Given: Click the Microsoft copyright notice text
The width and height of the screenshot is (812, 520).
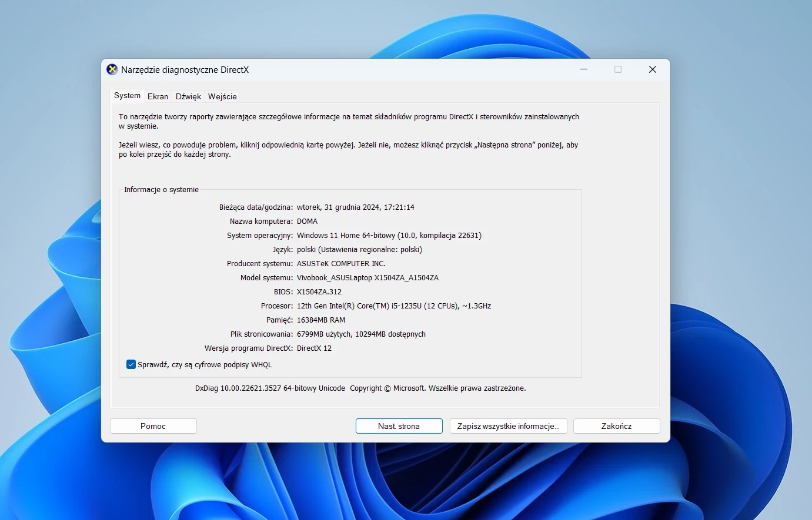Looking at the screenshot, I should coord(438,388).
